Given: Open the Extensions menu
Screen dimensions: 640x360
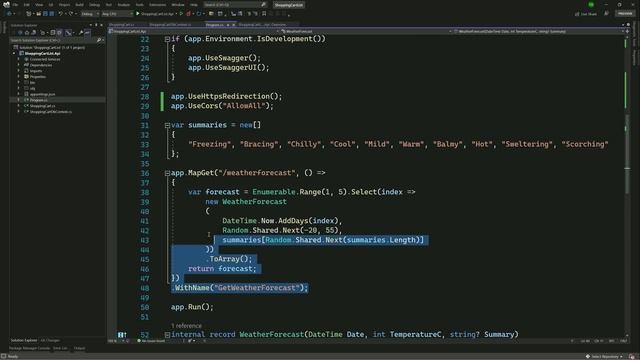Looking at the screenshot, I should [158, 5].
